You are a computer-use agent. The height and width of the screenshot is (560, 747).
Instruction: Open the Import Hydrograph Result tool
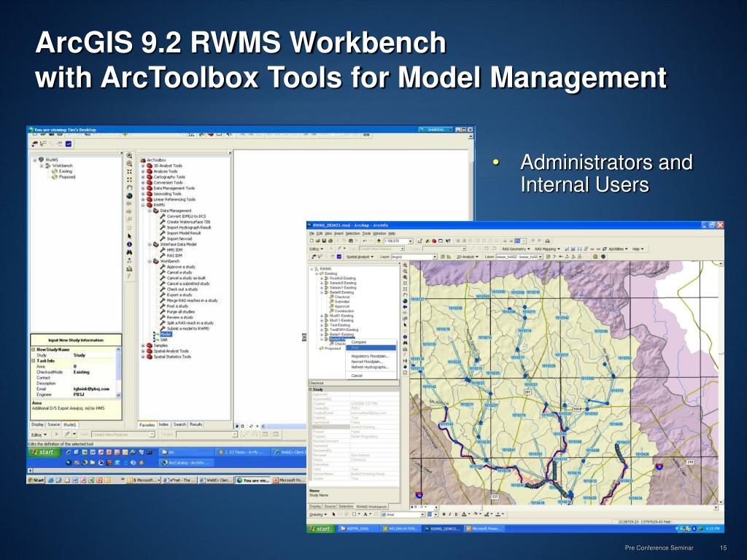[185, 227]
